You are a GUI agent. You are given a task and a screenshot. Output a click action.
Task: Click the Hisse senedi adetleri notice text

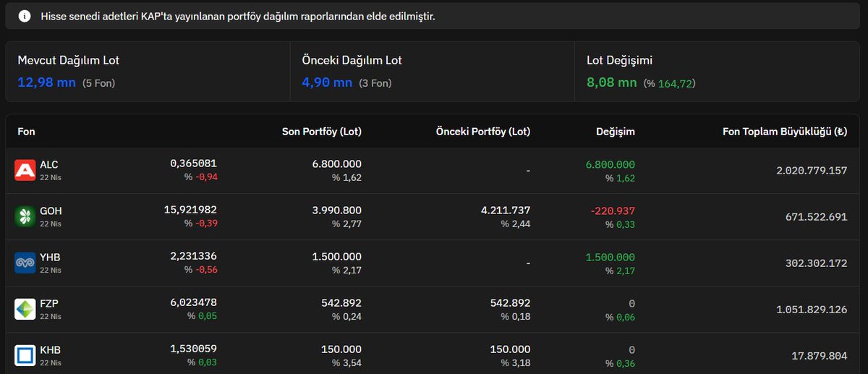coord(238,15)
